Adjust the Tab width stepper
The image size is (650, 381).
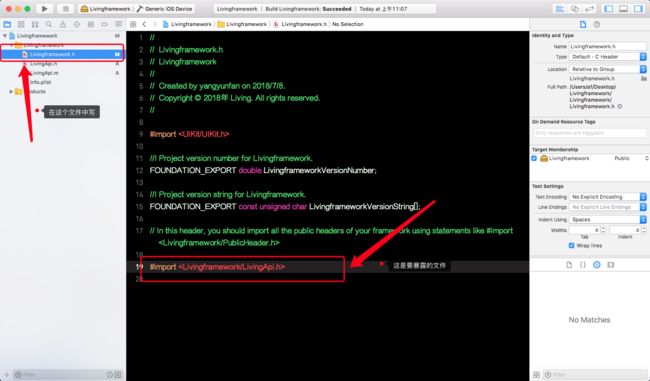click(x=603, y=230)
